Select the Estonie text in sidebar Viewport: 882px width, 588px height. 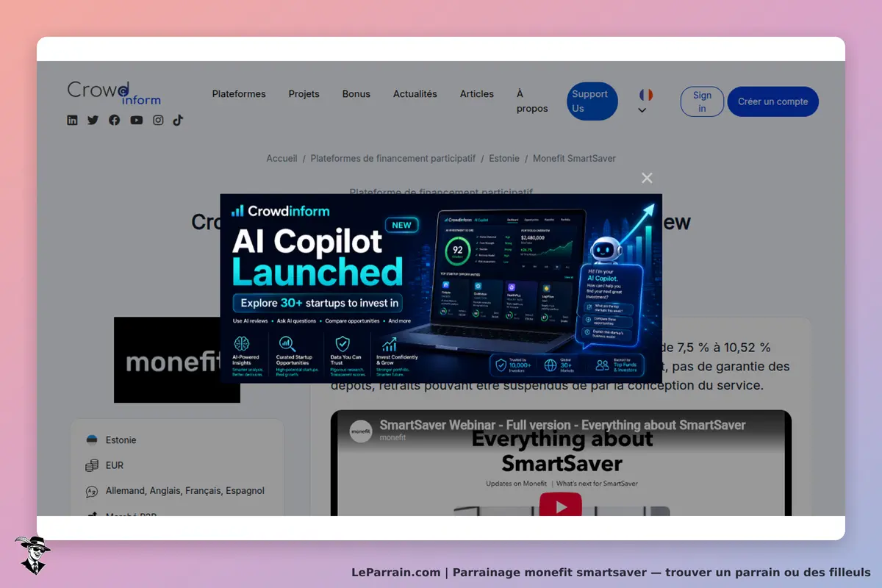click(121, 440)
